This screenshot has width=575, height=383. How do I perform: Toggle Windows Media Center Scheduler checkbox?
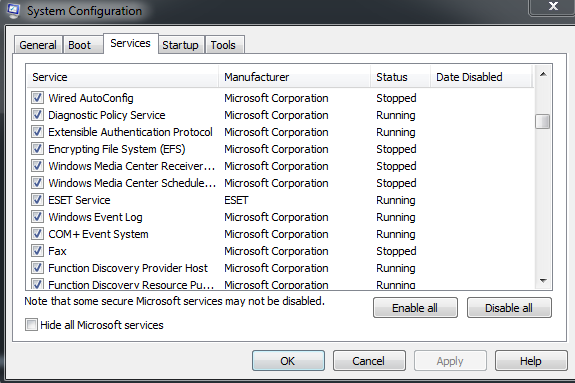(x=37, y=183)
